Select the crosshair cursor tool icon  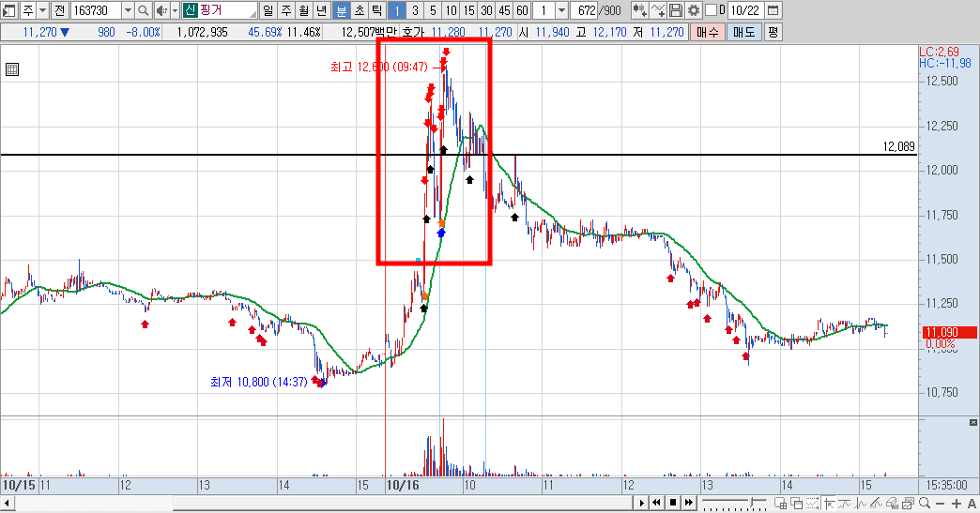coord(829,503)
